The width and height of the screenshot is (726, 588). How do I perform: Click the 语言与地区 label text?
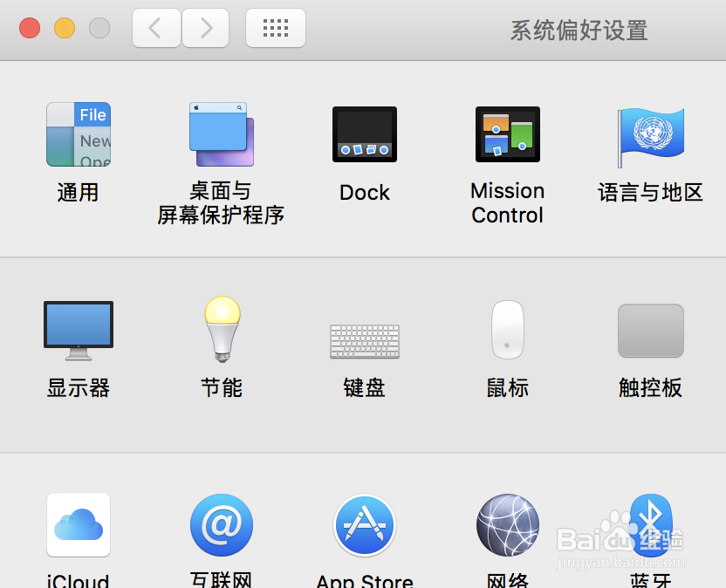pos(650,192)
